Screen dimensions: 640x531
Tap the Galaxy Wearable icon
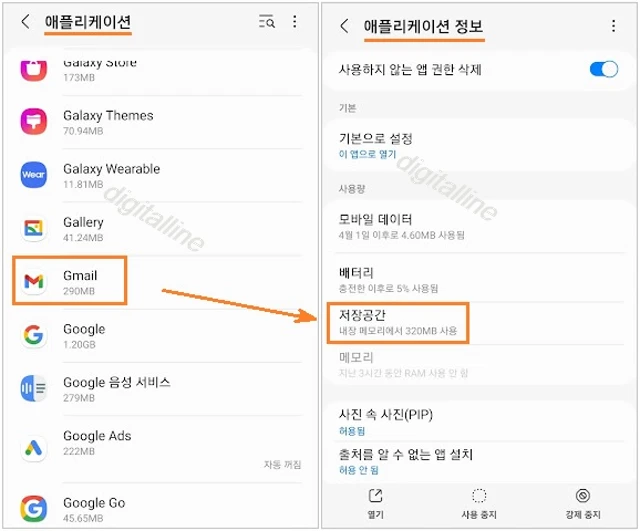coord(33,175)
